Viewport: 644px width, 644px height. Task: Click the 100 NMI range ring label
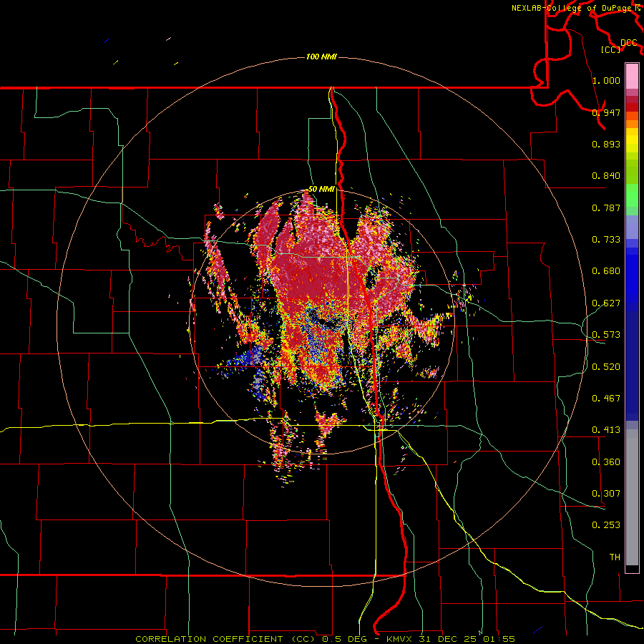[x=321, y=57]
